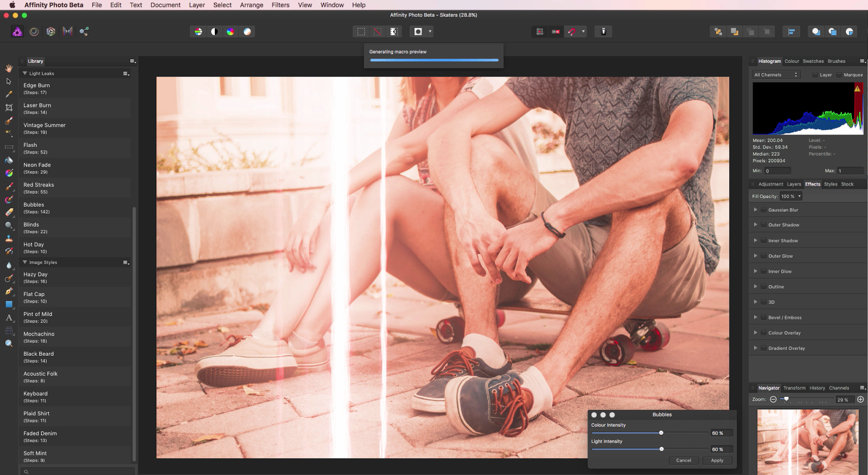Apply the Faded Denim image style
This screenshot has width=868, height=475.
point(75,437)
